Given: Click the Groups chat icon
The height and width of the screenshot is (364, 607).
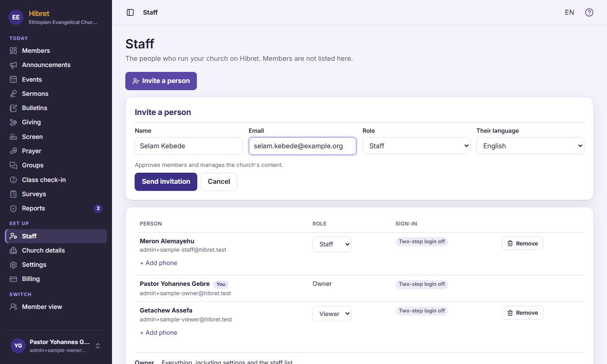Looking at the screenshot, I should [x=13, y=165].
